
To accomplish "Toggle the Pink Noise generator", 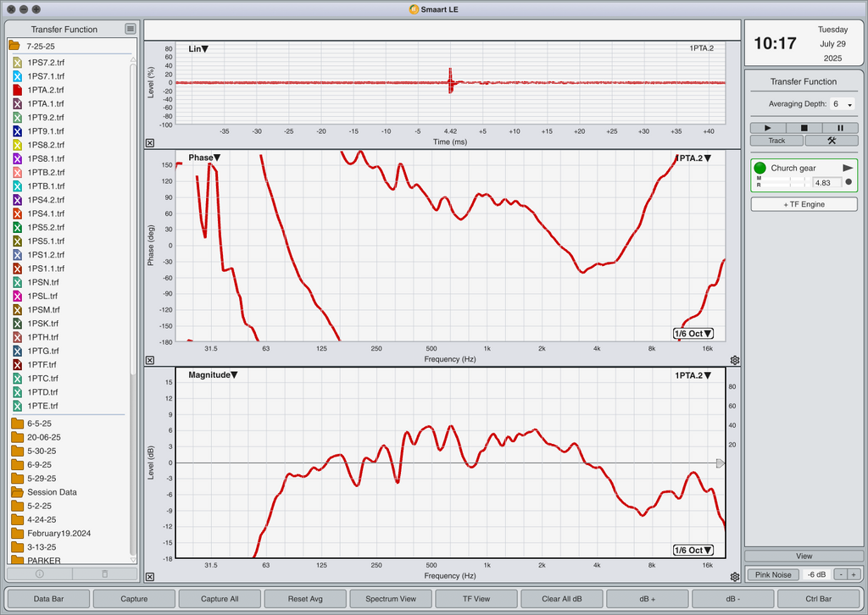I will click(773, 574).
